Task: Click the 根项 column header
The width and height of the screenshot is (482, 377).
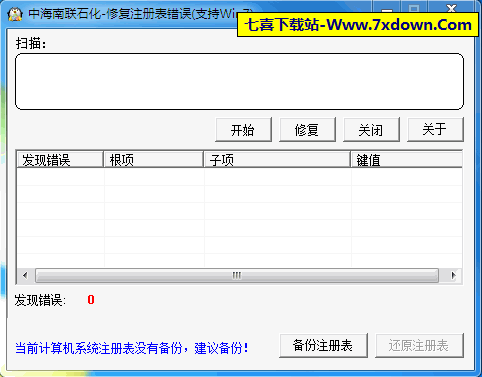Action: pyautogui.click(x=154, y=159)
